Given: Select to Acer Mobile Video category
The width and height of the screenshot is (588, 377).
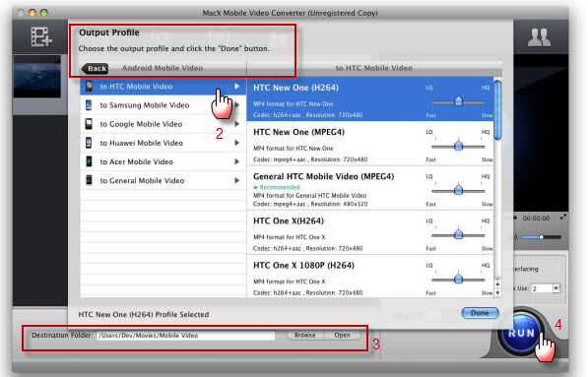Looking at the screenshot, I should click(163, 161).
